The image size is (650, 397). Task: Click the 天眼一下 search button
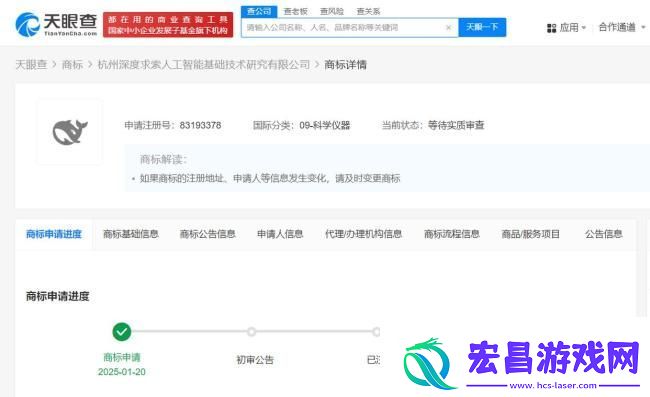click(482, 27)
